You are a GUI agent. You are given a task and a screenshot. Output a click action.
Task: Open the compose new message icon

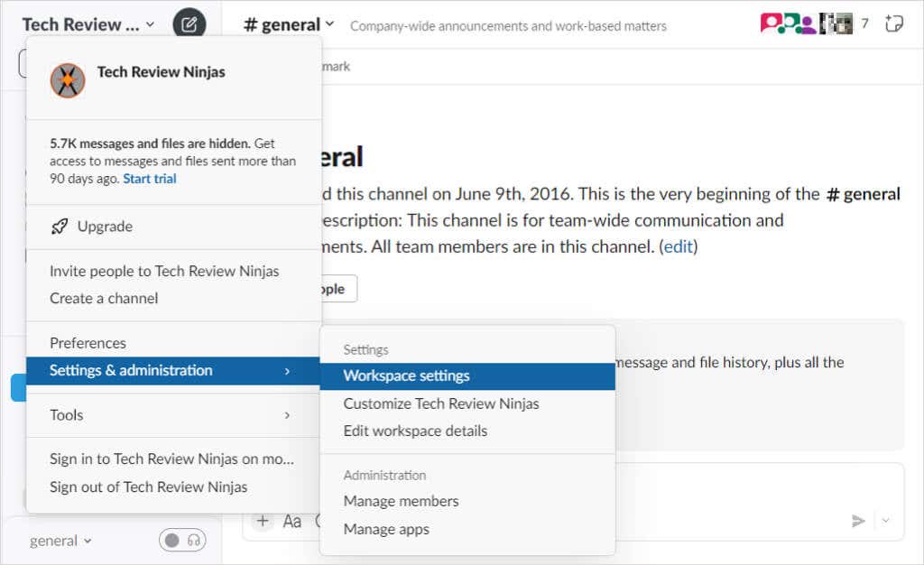[x=189, y=23]
